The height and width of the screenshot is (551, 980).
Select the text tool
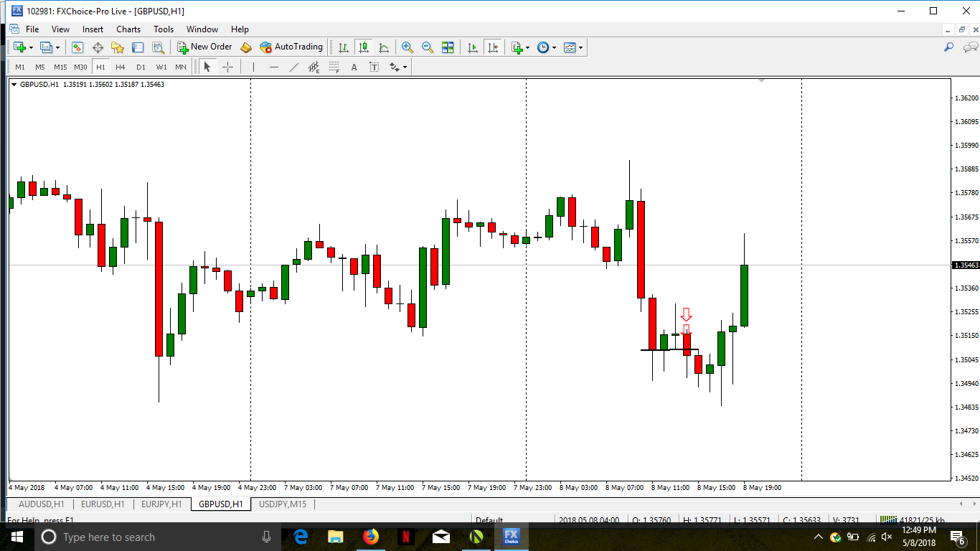coord(354,67)
